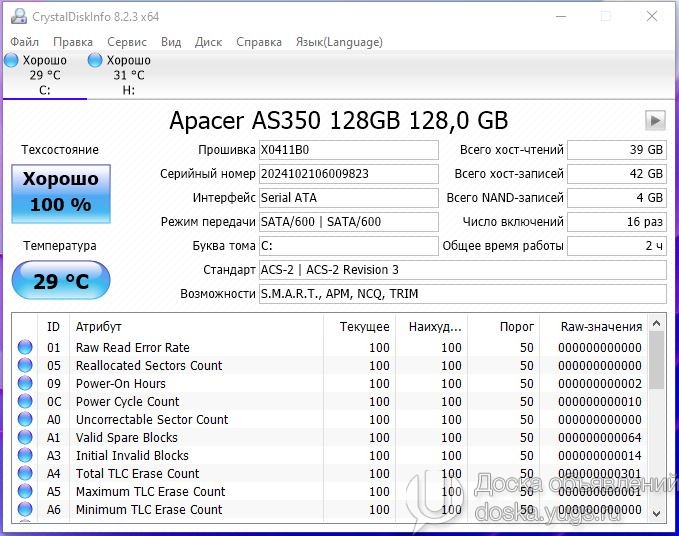Select the Minimum TLC Erase Count row
679x536 pixels.
tap(330, 509)
